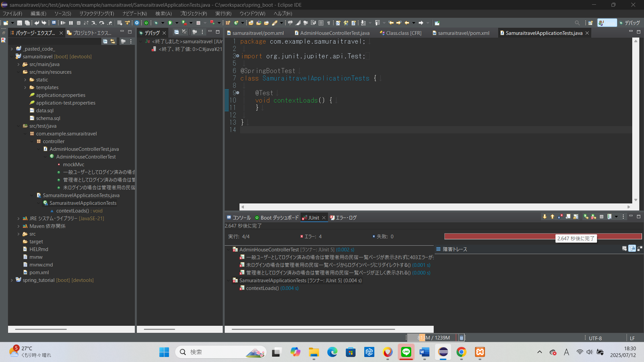
Task: Open 実行(R) menu
Action: click(223, 13)
